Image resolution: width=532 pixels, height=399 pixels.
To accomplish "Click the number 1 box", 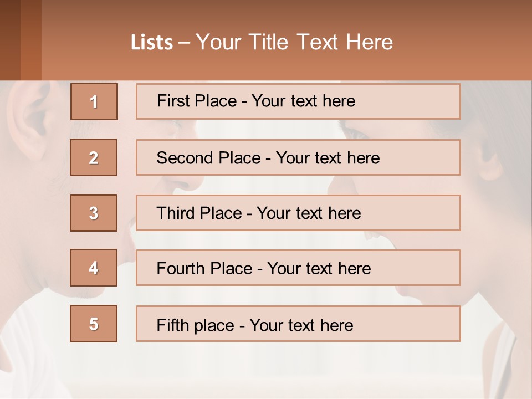I will [94, 101].
